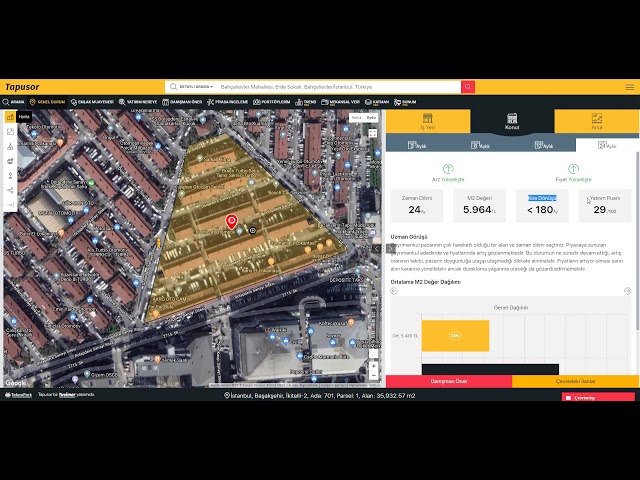This screenshot has height=480, width=640.
Task: Click the address search input field
Action: (339, 87)
